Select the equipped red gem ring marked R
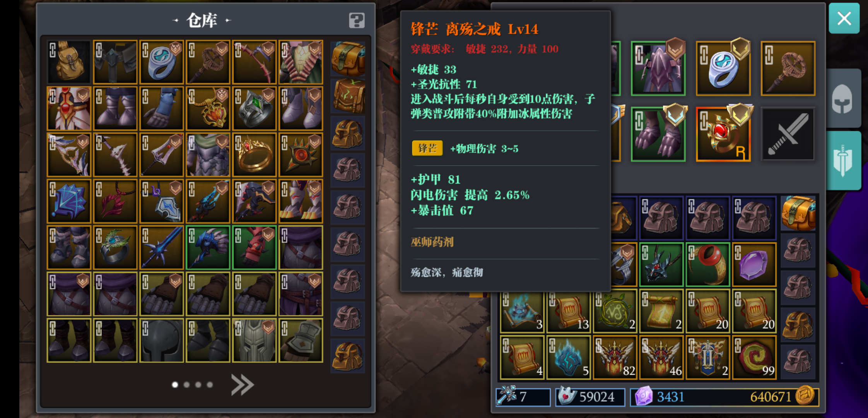The width and height of the screenshot is (868, 418). [723, 134]
